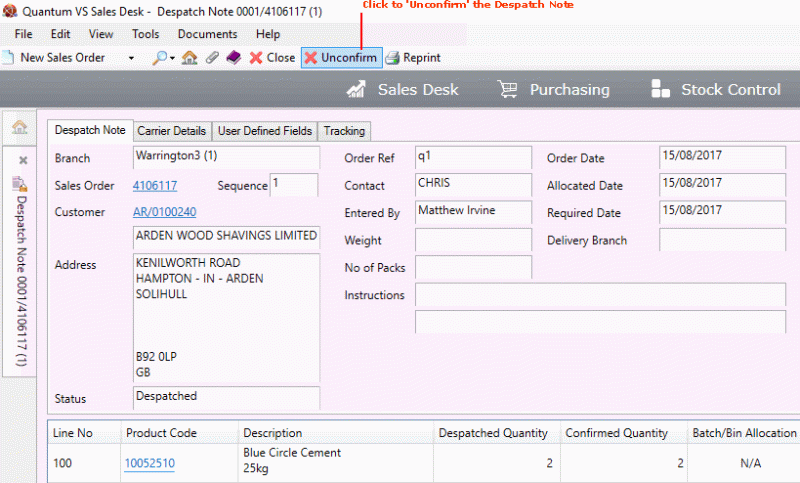
Task: Click the first Instructions field
Action: 600,294
